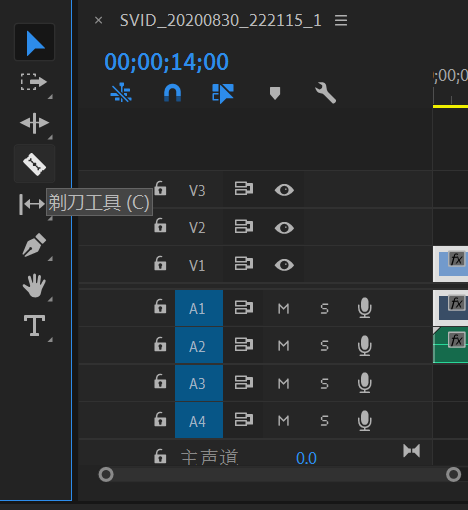Mute track A2
The image size is (468, 510).
tap(284, 346)
